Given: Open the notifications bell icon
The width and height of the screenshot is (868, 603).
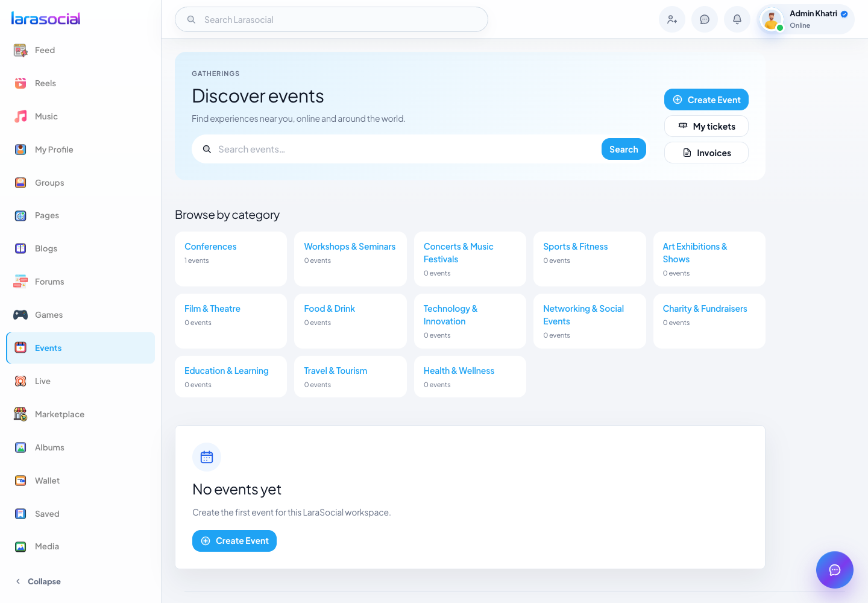Looking at the screenshot, I should [x=737, y=19].
